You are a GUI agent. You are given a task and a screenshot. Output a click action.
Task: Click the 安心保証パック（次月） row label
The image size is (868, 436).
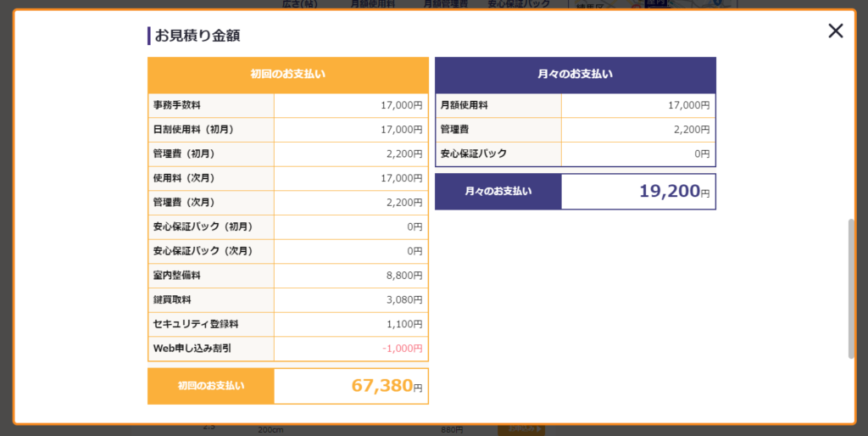click(203, 251)
